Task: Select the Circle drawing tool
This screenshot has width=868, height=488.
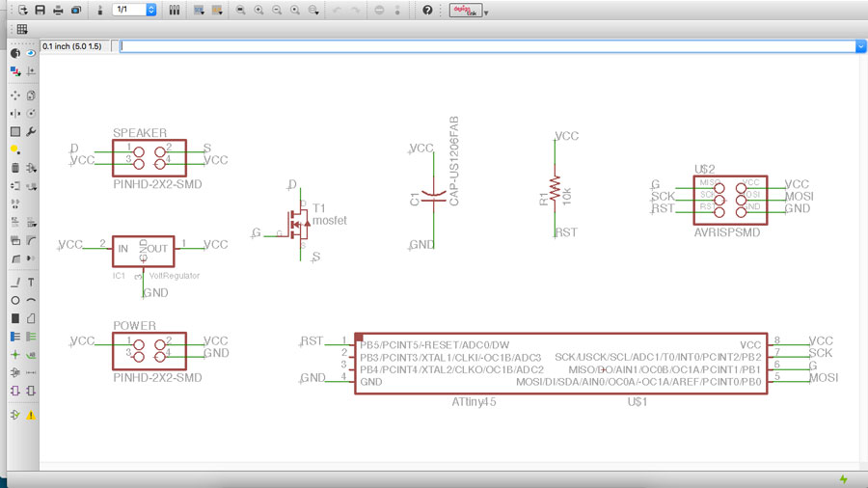Action: click(14, 301)
